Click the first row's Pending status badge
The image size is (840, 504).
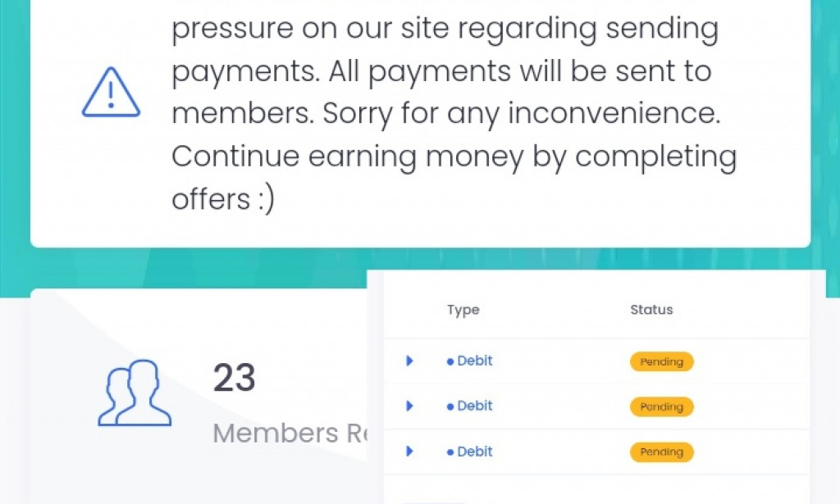661,361
